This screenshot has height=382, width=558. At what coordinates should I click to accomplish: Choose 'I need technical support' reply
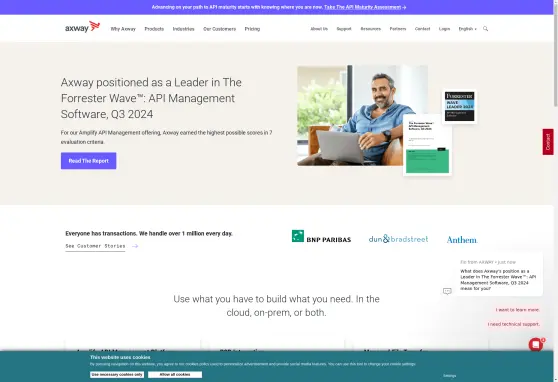point(514,324)
